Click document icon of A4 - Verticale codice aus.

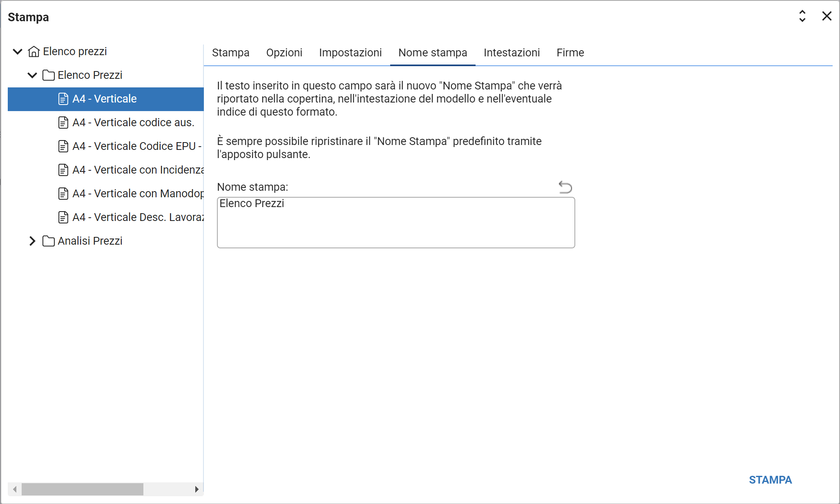tap(63, 123)
